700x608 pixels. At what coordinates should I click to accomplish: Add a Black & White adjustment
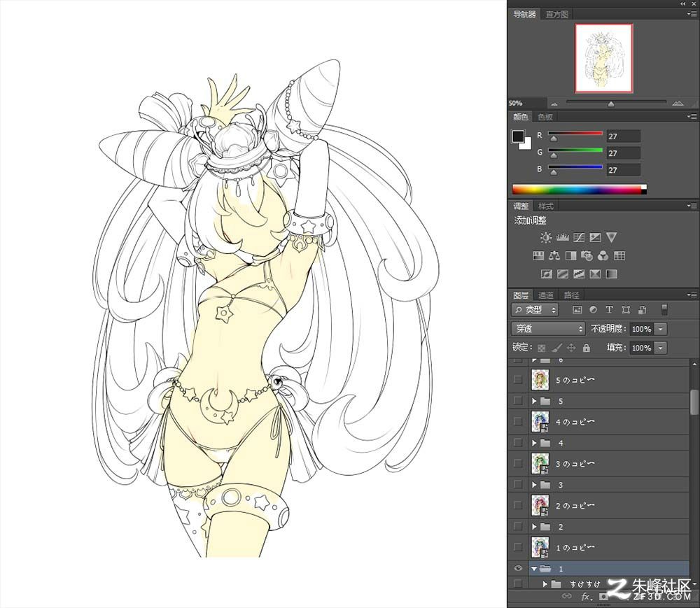coord(570,255)
